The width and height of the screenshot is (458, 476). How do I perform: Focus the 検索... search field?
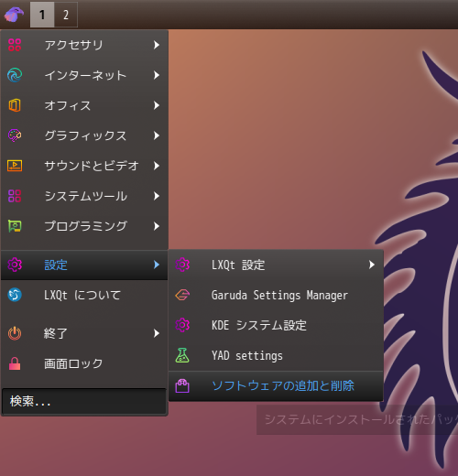(84, 401)
